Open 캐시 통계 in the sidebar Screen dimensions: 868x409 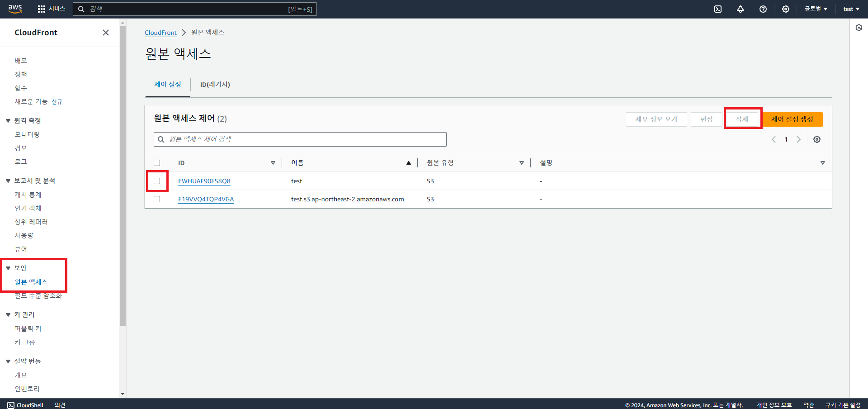[x=28, y=195]
